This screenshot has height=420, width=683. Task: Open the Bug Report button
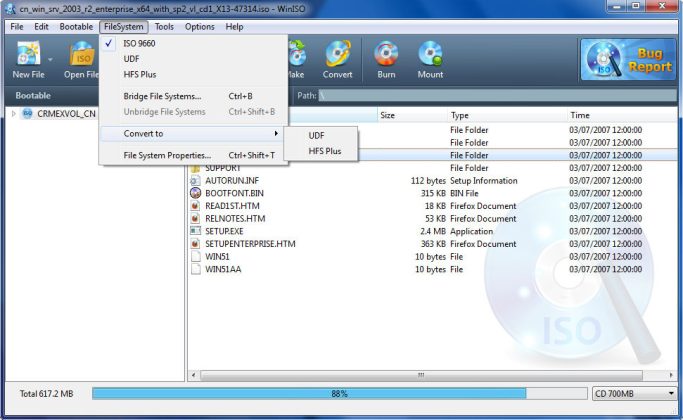click(x=628, y=60)
